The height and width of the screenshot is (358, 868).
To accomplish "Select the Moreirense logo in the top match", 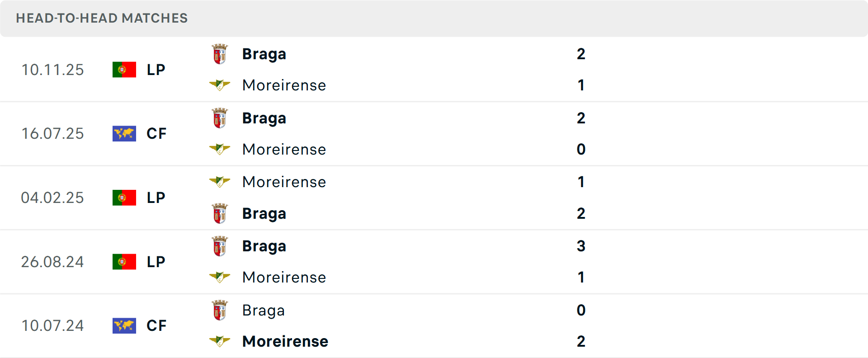I will (220, 85).
